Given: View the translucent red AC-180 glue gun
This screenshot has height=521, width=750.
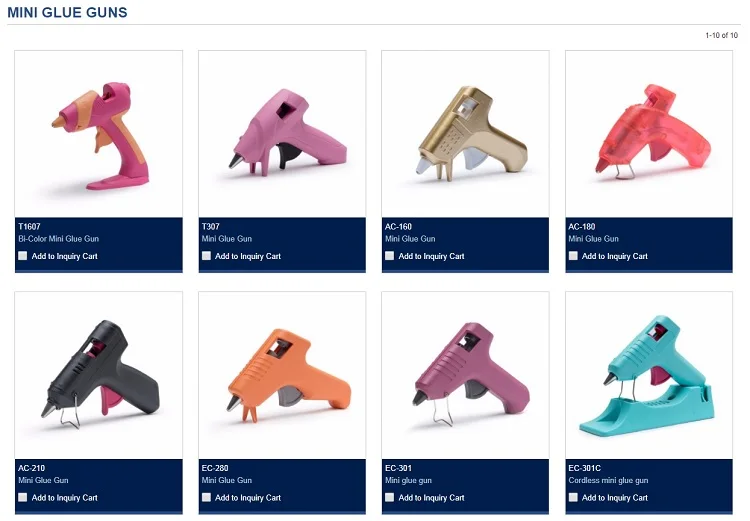Looking at the screenshot, I should (649, 134).
